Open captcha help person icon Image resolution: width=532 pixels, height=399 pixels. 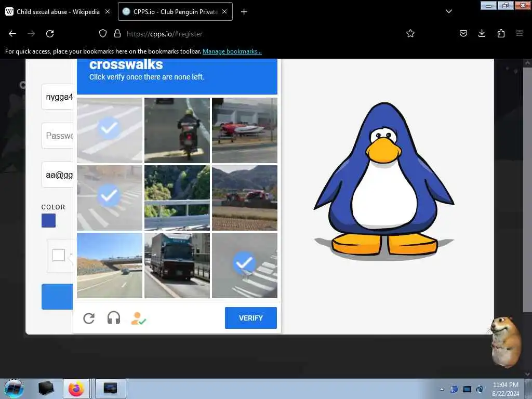pyautogui.click(x=138, y=318)
